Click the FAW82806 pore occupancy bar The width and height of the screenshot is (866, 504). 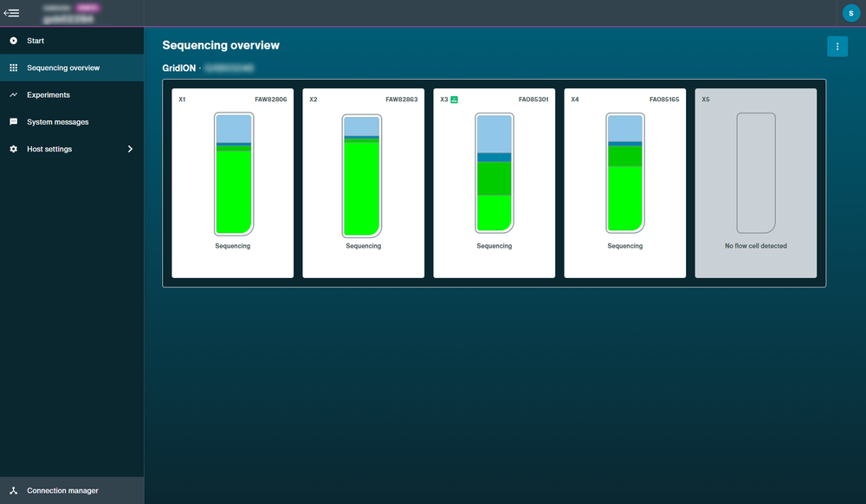(x=234, y=174)
